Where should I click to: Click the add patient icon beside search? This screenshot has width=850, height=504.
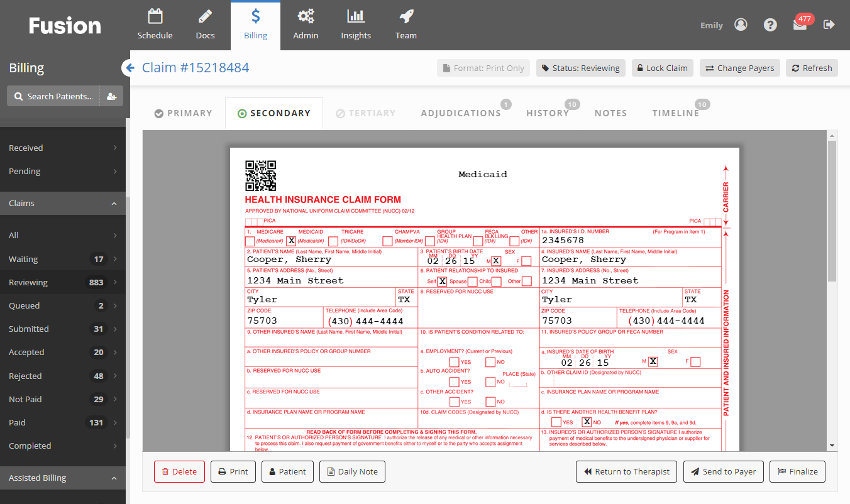(111, 96)
